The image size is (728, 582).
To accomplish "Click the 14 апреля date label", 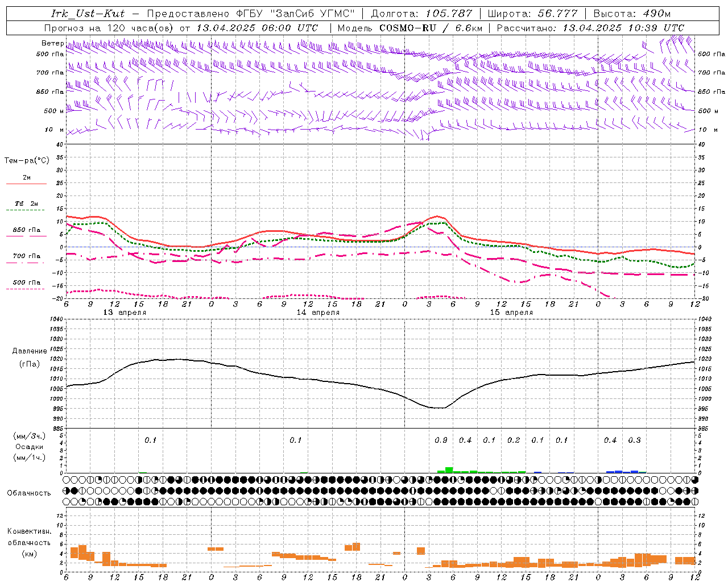I will tap(318, 313).
